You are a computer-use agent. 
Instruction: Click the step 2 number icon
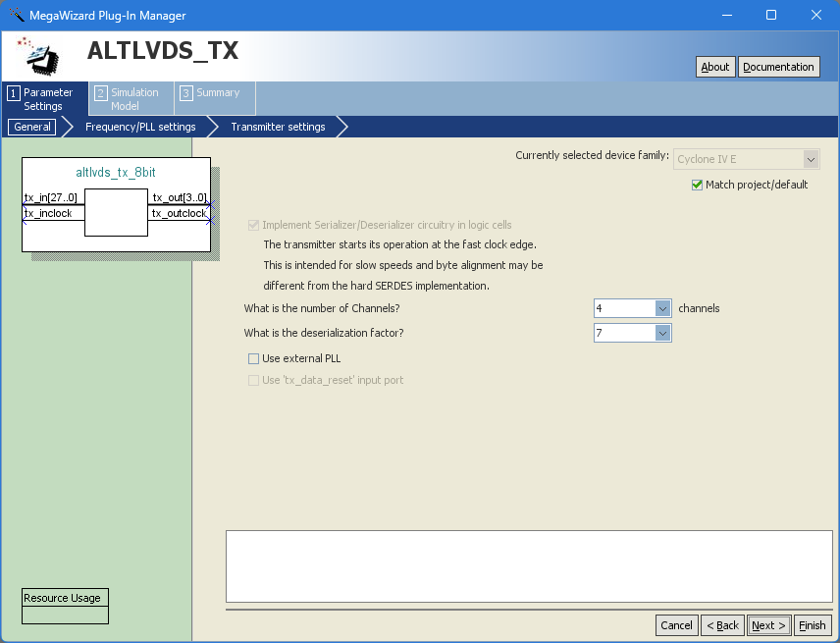pyautogui.click(x=101, y=94)
